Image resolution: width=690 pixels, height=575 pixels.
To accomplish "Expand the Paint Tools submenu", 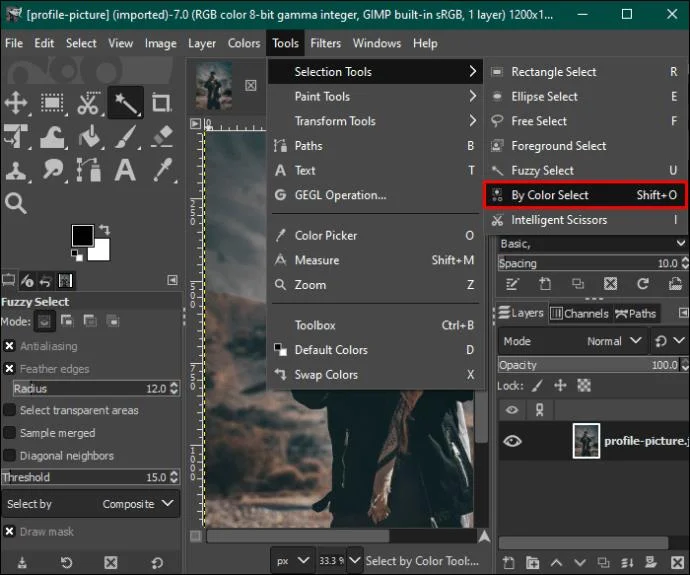I will 376,96.
